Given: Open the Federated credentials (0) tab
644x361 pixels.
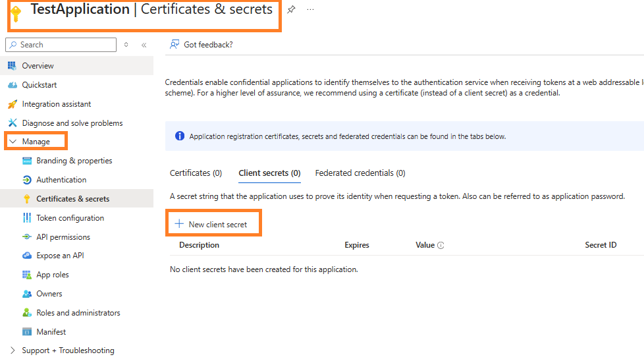Looking at the screenshot, I should (360, 173).
